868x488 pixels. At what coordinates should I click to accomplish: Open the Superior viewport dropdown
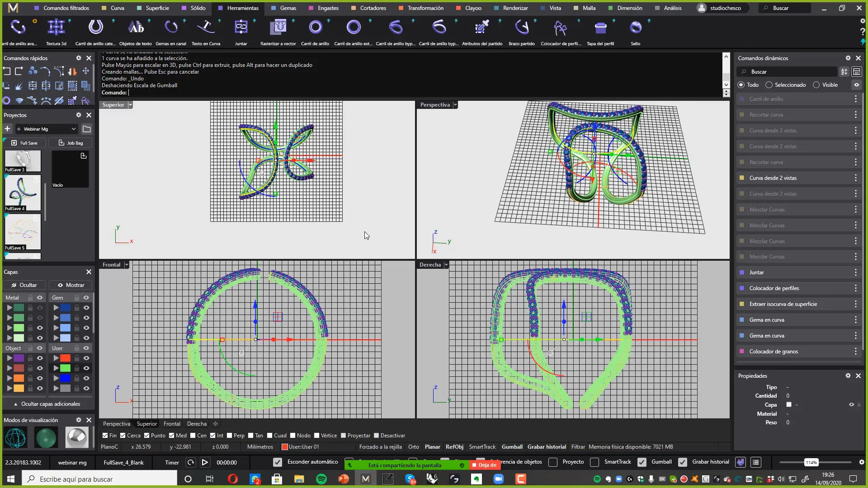coord(130,104)
